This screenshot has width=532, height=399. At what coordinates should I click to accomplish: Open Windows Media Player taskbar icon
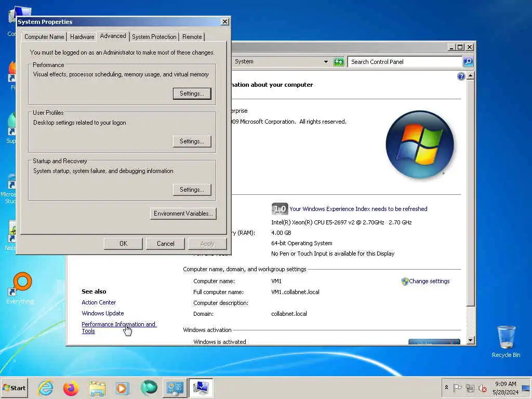tap(122, 388)
